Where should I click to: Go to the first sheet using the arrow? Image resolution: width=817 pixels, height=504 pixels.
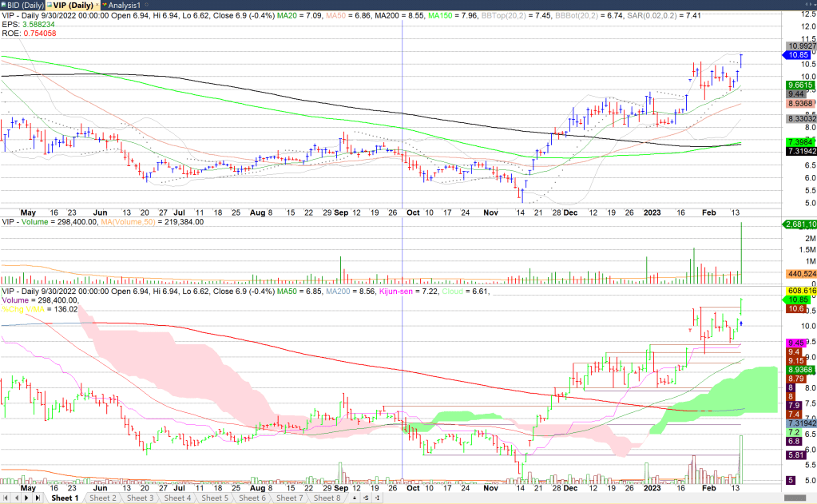6,498
